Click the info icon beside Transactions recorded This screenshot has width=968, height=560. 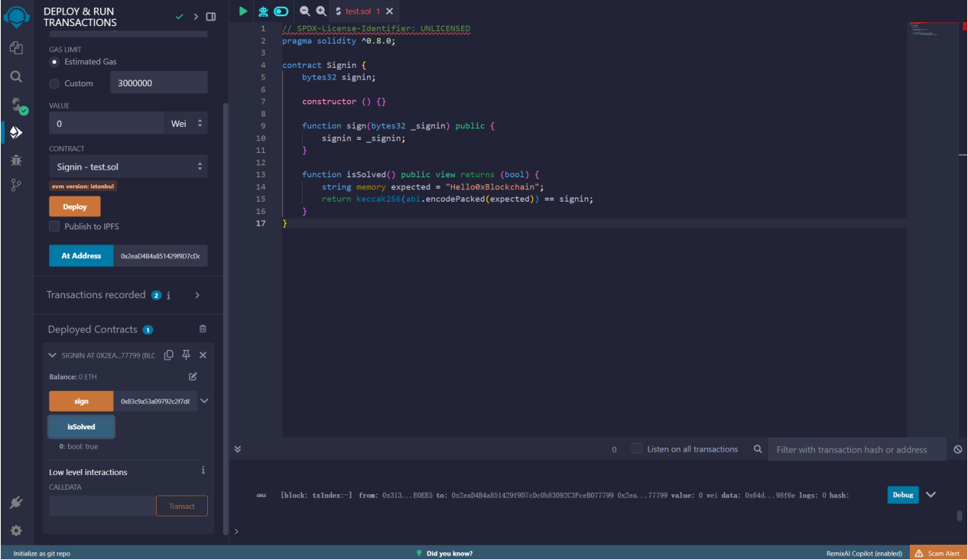click(x=169, y=295)
